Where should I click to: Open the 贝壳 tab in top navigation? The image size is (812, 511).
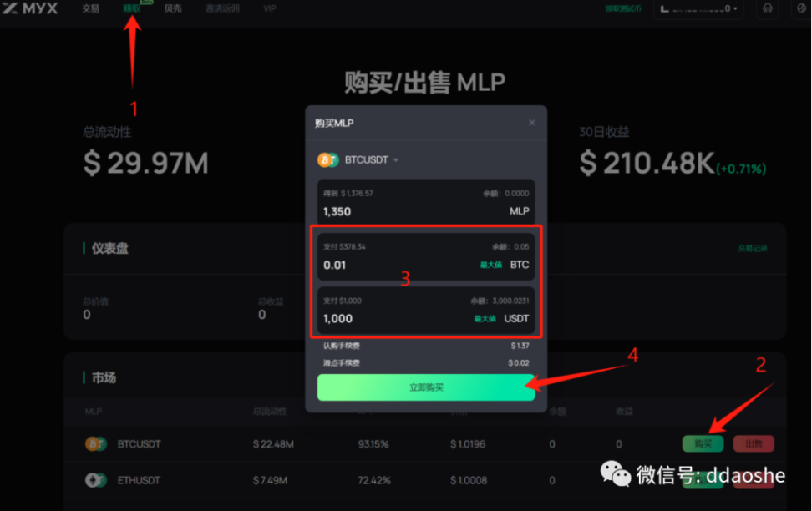click(173, 9)
